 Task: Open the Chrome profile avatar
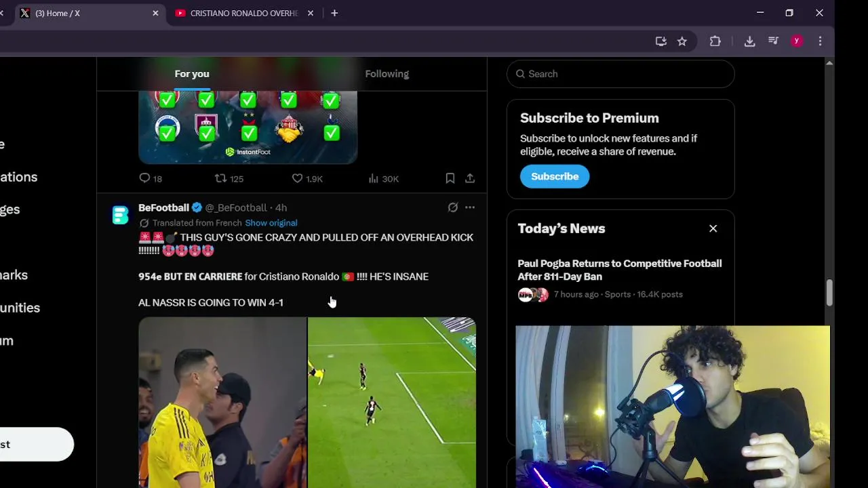pos(797,41)
